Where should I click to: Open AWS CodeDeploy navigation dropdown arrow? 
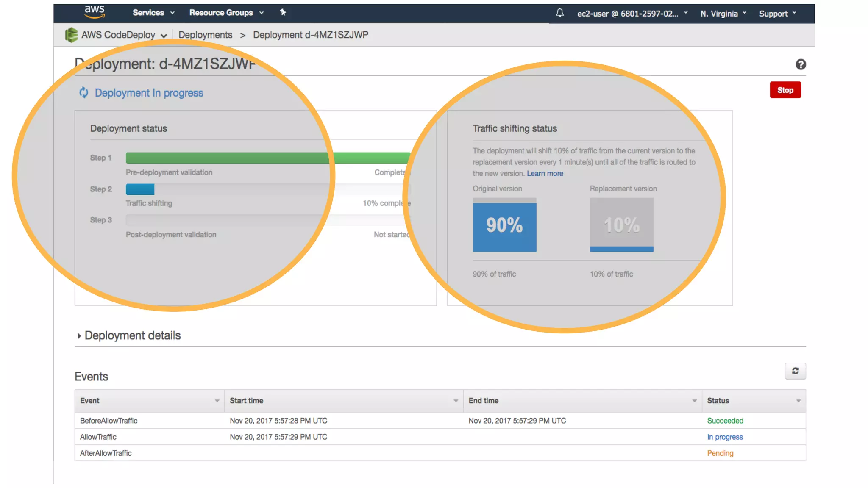tap(164, 36)
